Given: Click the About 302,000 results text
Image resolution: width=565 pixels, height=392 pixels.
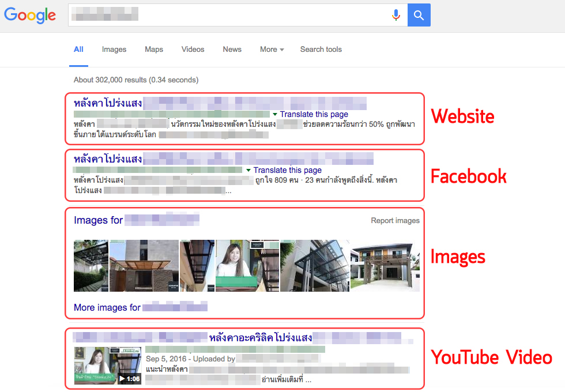Looking at the screenshot, I should pos(136,80).
